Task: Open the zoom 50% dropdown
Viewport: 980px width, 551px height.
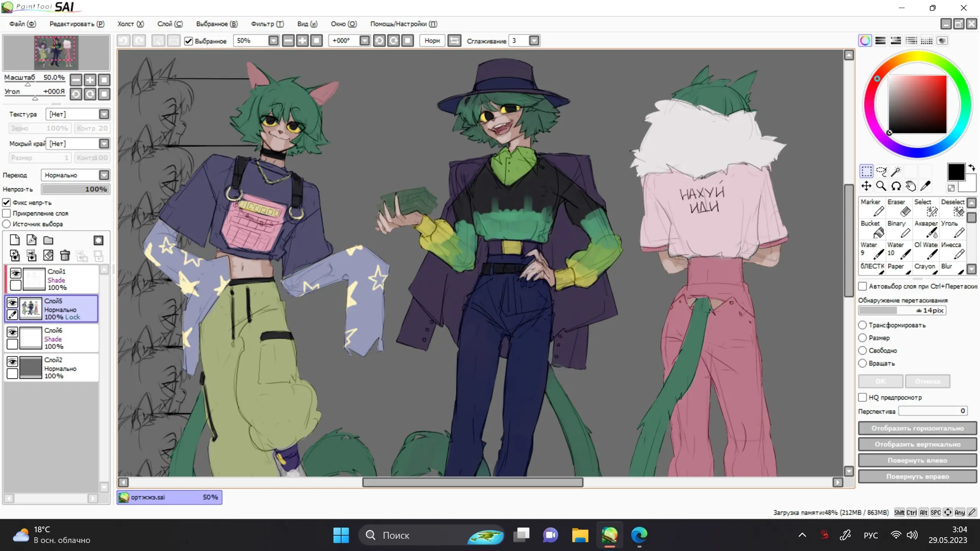Action: 273,41
